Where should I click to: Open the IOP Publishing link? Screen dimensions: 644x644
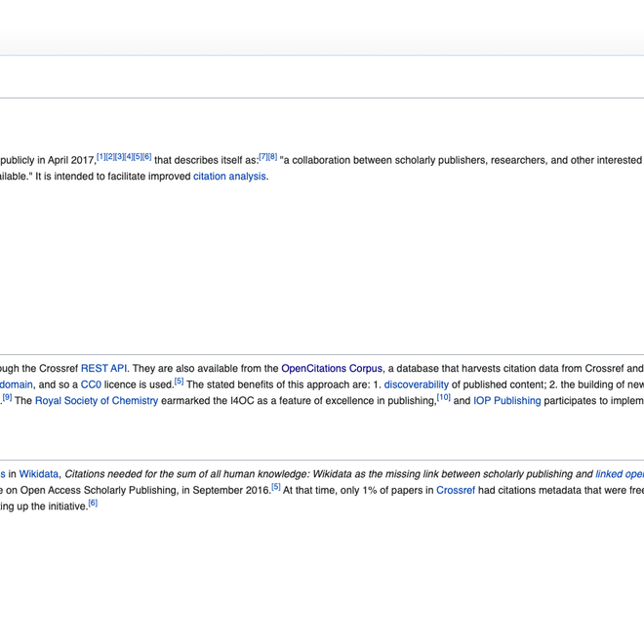click(506, 401)
